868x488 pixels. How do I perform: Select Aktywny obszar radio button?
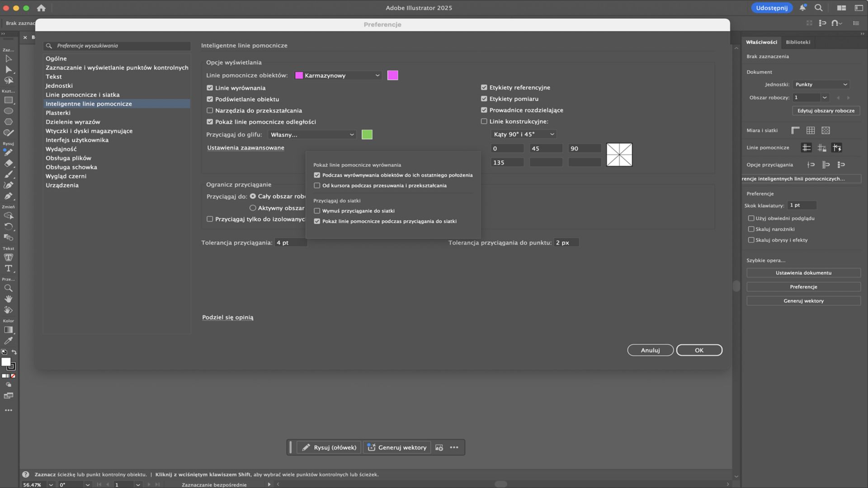(x=253, y=208)
